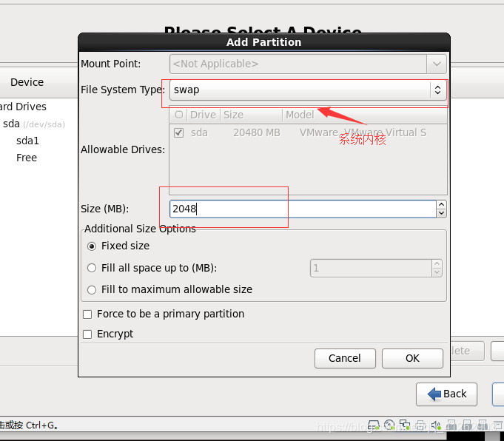Click the Cancel button

point(345,358)
